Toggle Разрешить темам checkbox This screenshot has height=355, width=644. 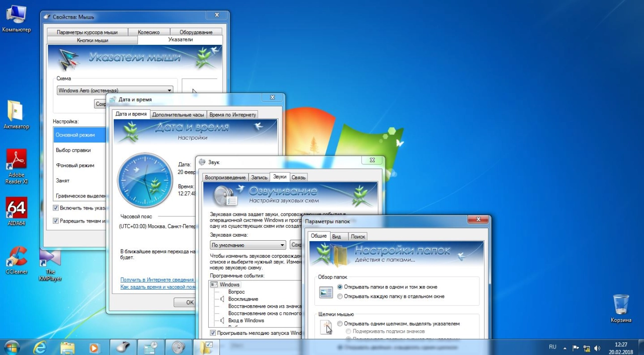pyautogui.click(x=56, y=221)
